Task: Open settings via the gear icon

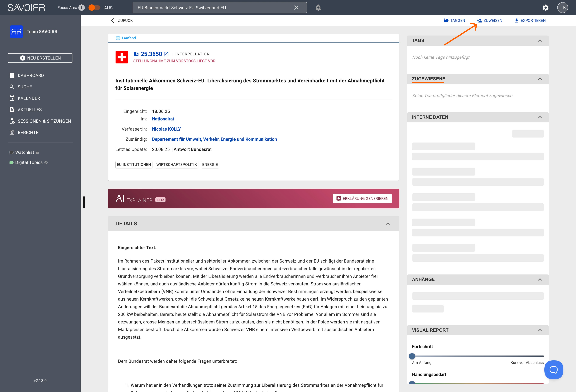Action: tap(545, 8)
